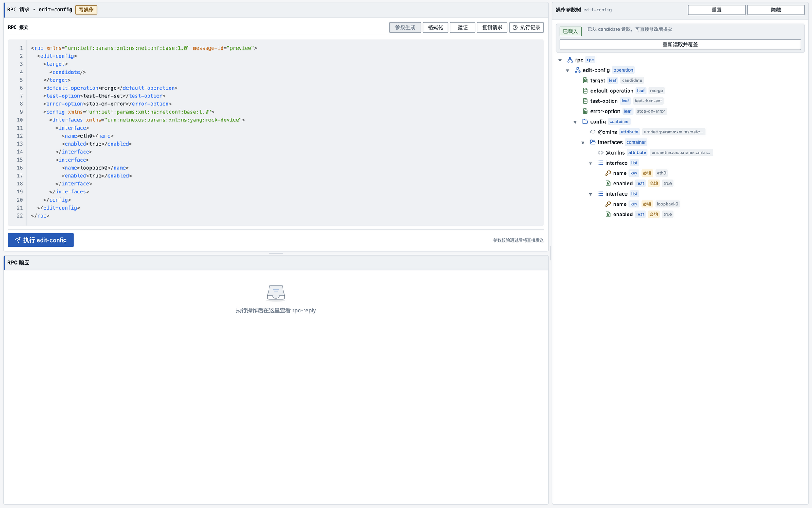This screenshot has width=812, height=508.
Task: Click the 复制请求 button
Action: (x=492, y=28)
